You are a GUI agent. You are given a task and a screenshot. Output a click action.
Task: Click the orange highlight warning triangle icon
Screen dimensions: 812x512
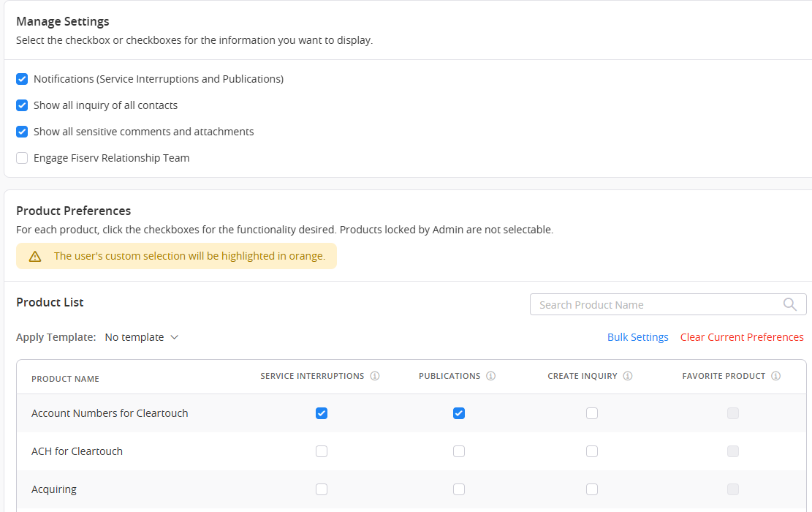click(35, 257)
